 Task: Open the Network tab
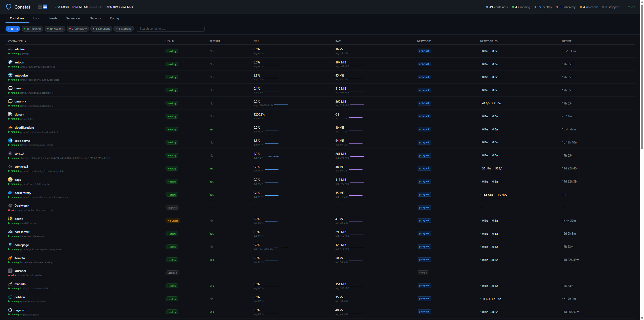[95, 18]
